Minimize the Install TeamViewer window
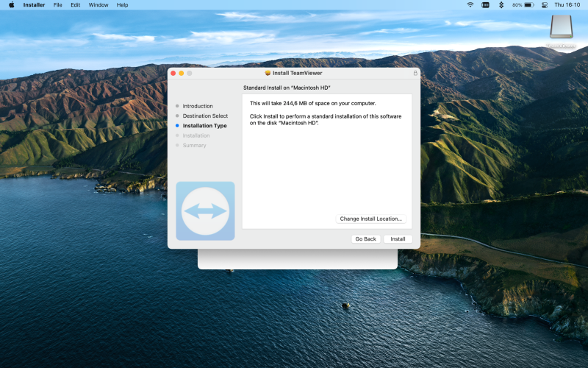Viewport: 588px width, 368px height. tap(181, 73)
